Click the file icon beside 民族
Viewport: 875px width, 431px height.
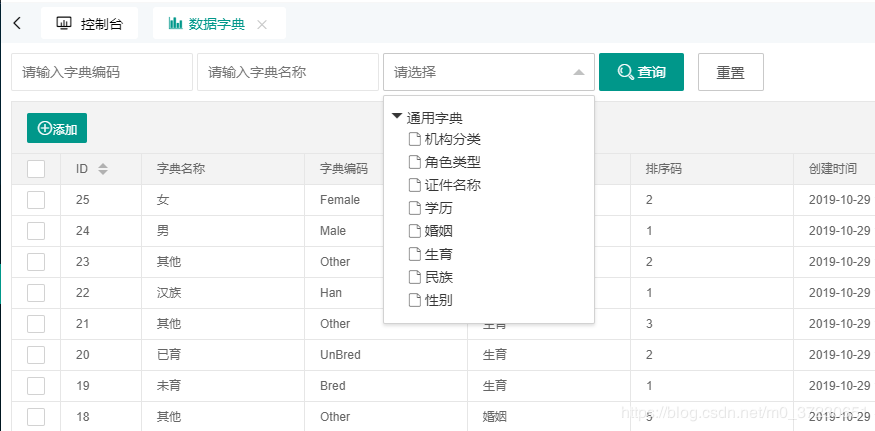(x=415, y=277)
